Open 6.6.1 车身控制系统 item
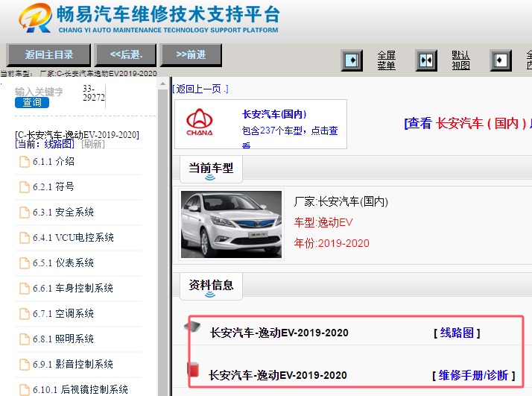The width and height of the screenshot is (532, 396). (x=73, y=289)
